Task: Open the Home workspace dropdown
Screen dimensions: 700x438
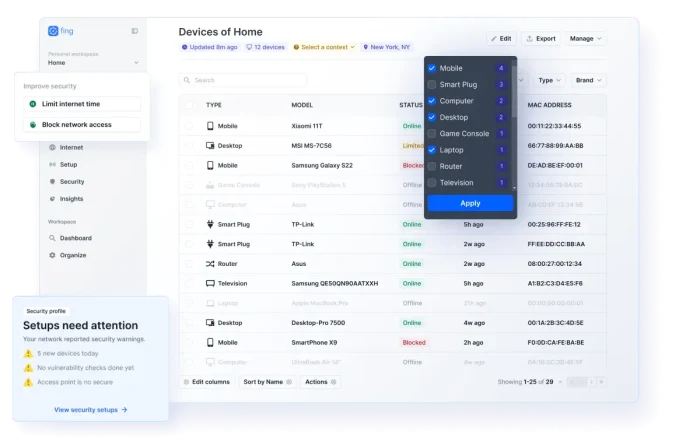Action: click(x=93, y=63)
